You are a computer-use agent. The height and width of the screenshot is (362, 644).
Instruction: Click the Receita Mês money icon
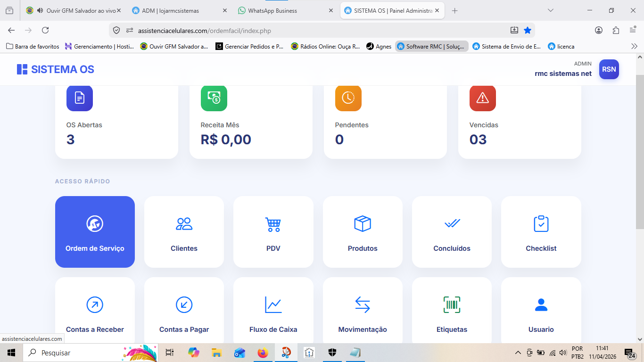pyautogui.click(x=214, y=98)
